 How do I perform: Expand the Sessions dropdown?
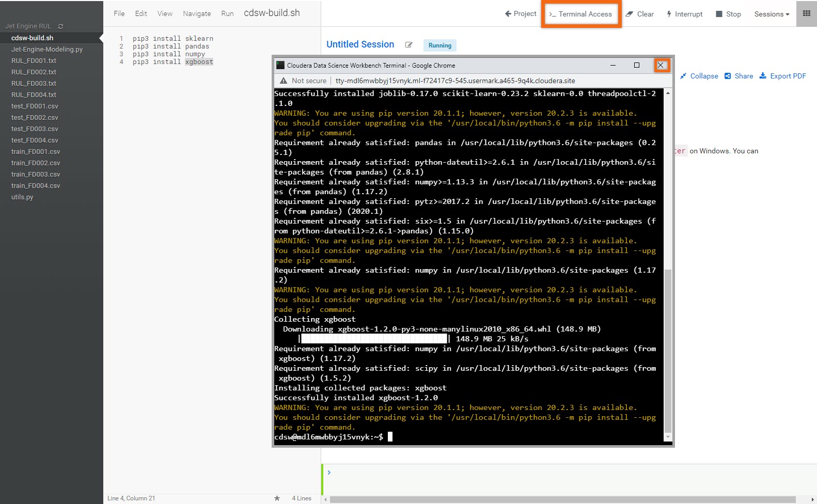click(771, 14)
